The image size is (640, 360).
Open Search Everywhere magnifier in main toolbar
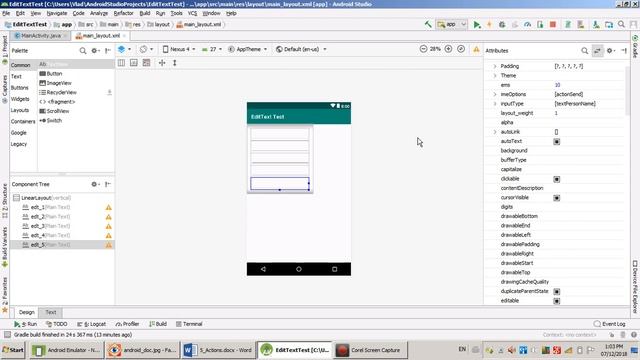(621, 24)
